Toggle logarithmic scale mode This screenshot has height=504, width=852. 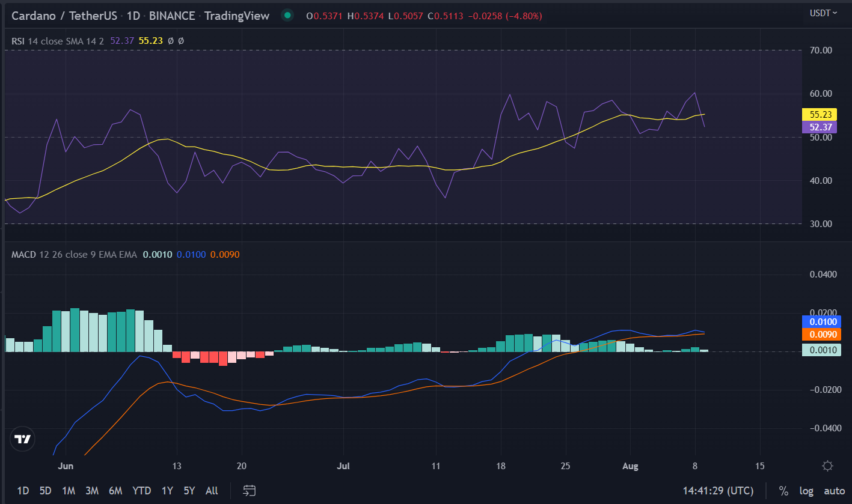806,490
